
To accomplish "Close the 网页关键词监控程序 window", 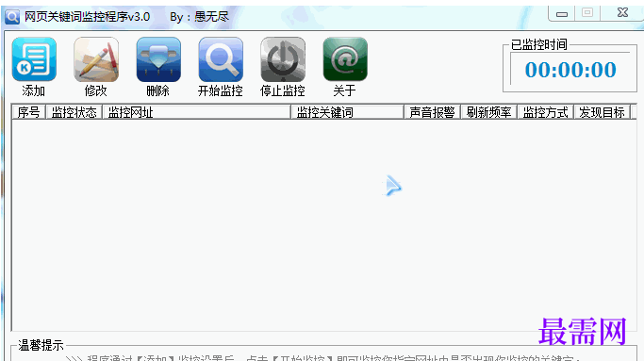I will [622, 13].
